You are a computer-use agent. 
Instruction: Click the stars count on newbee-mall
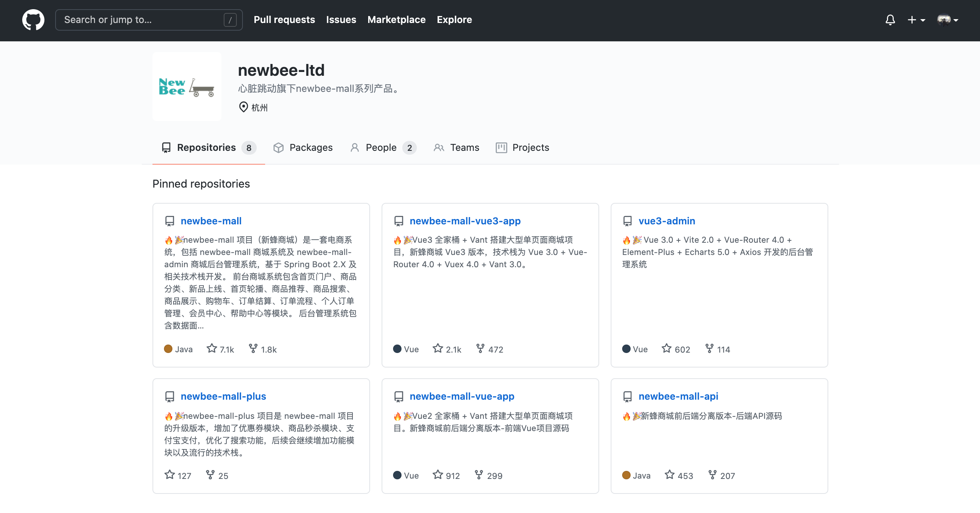point(220,349)
